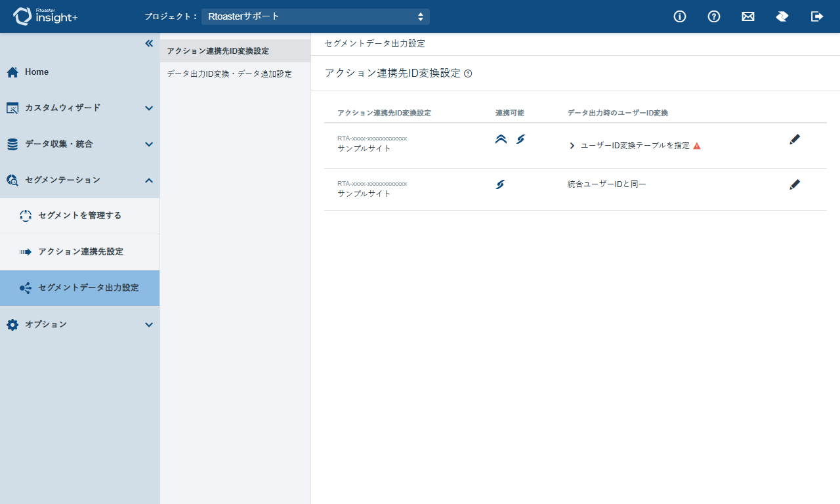Click 連携可能 column header
Image resolution: width=840 pixels, height=504 pixels.
point(510,113)
